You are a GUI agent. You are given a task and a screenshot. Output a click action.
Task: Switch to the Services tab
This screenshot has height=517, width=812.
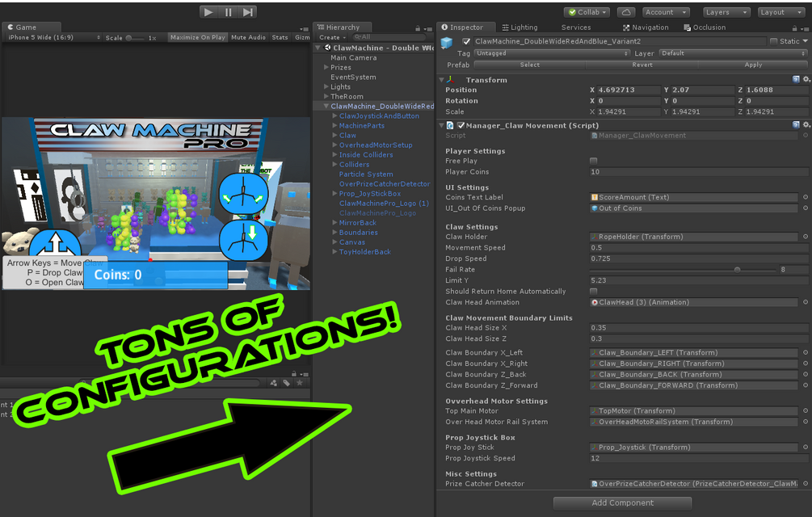pos(576,27)
